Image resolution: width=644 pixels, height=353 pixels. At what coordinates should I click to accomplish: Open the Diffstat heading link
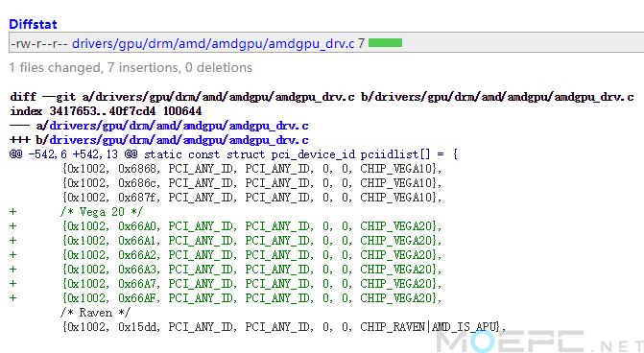[33, 24]
